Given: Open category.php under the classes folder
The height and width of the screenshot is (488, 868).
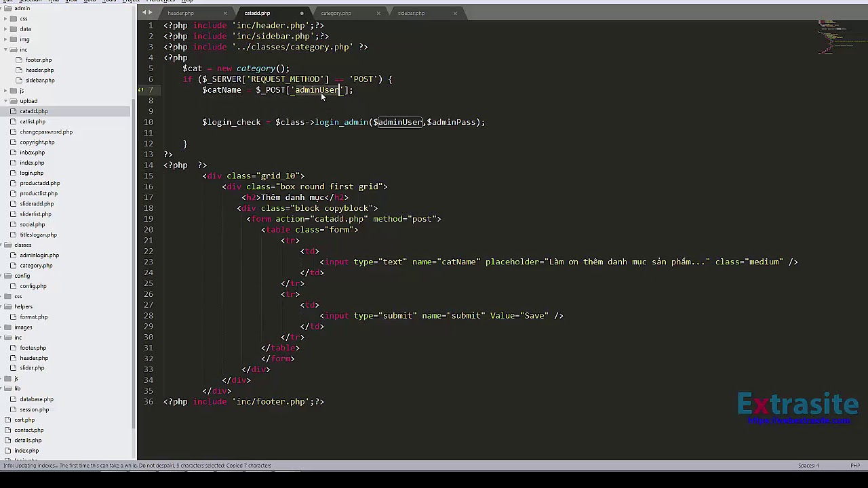Looking at the screenshot, I should (36, 266).
